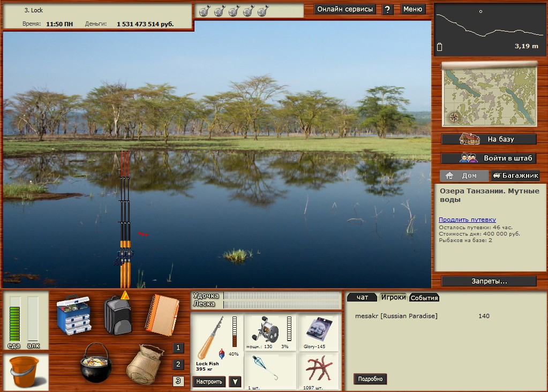Expand the arrow next to Настроить
Image resolution: width=548 pixels, height=392 pixels.
click(x=235, y=382)
